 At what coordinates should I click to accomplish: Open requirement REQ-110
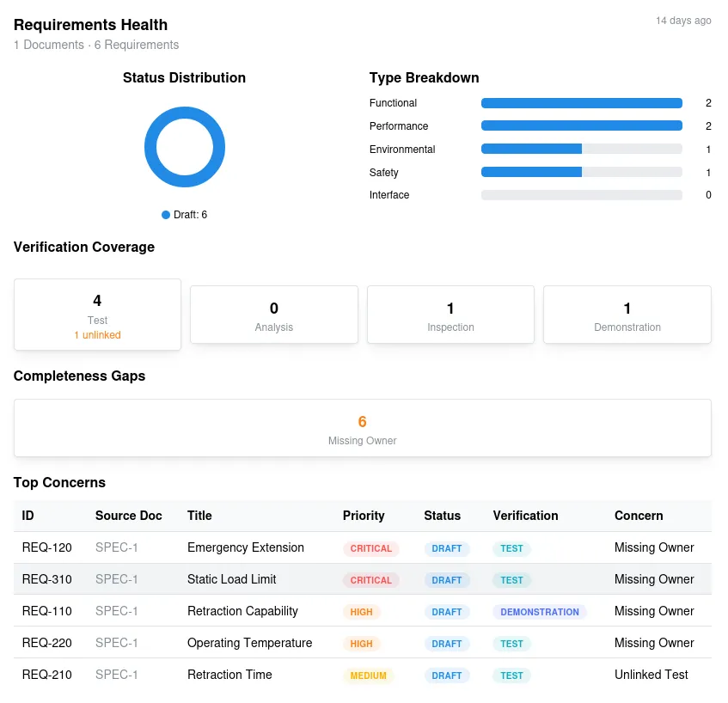47,611
